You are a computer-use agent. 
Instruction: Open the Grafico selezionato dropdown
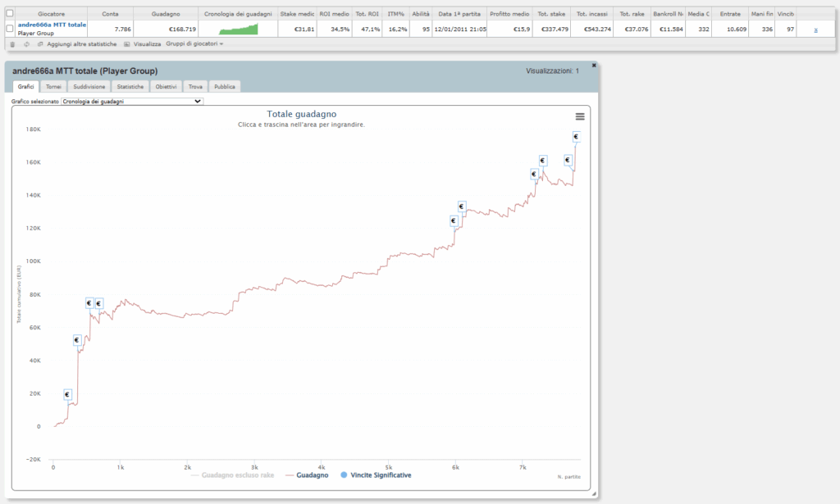point(132,101)
